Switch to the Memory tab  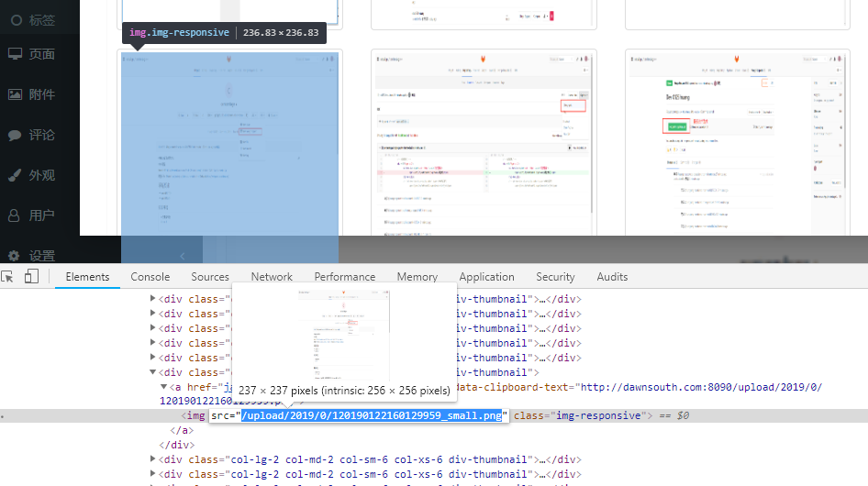point(417,277)
